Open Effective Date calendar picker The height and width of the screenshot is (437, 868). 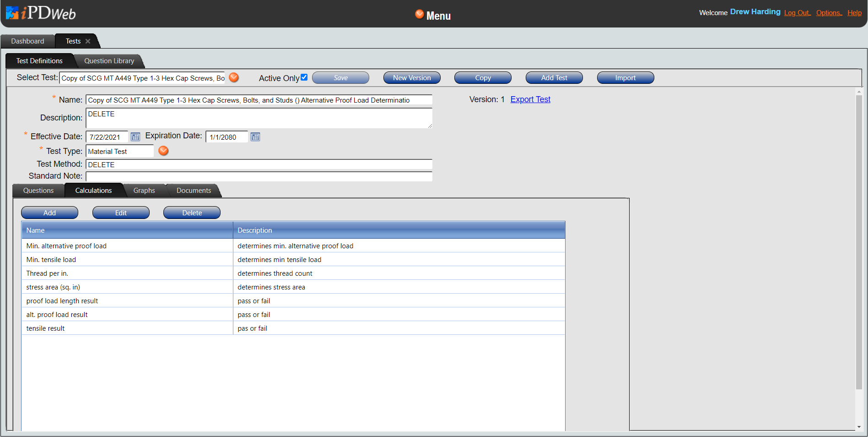pos(135,137)
